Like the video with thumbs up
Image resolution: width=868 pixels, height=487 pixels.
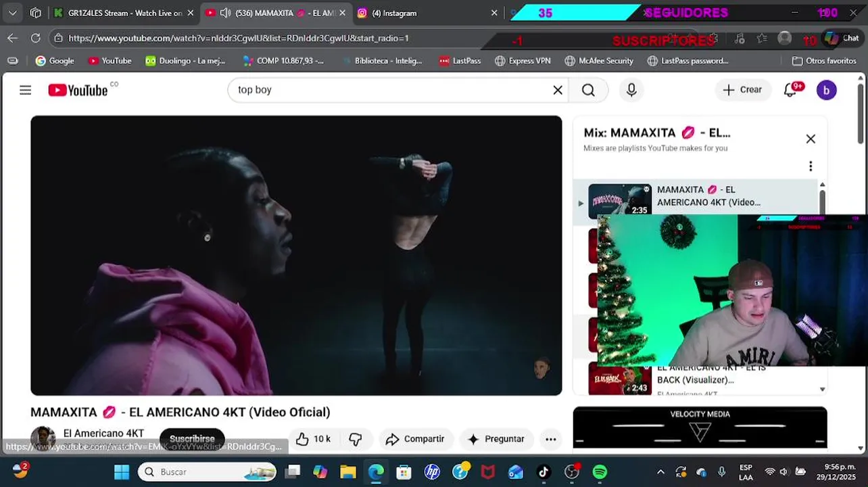click(x=314, y=439)
